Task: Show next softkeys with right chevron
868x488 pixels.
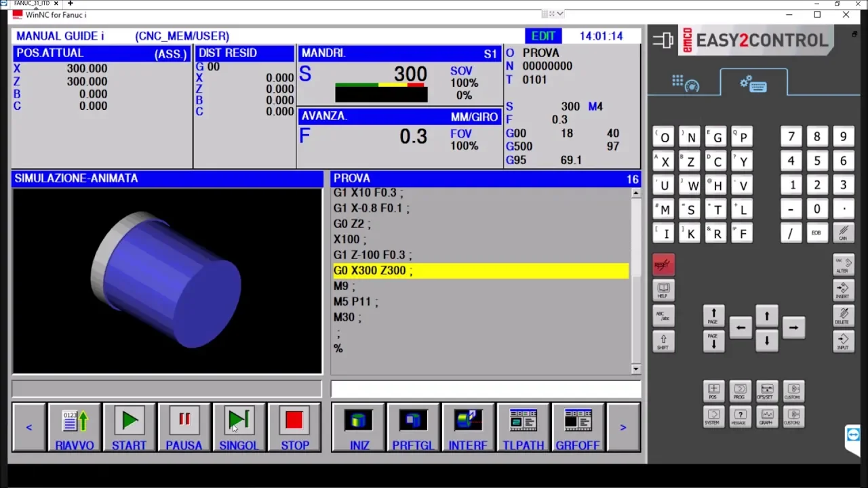Action: click(x=623, y=428)
